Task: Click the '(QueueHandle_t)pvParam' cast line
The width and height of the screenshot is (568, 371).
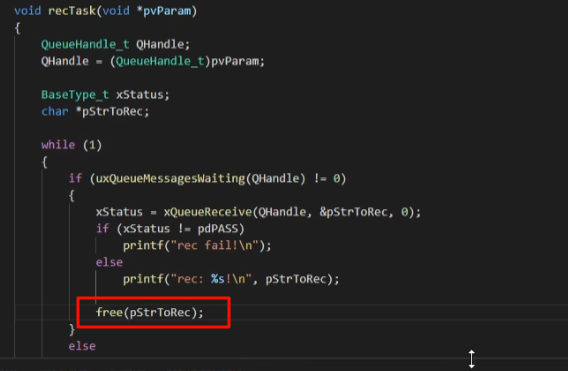Action: pyautogui.click(x=153, y=61)
